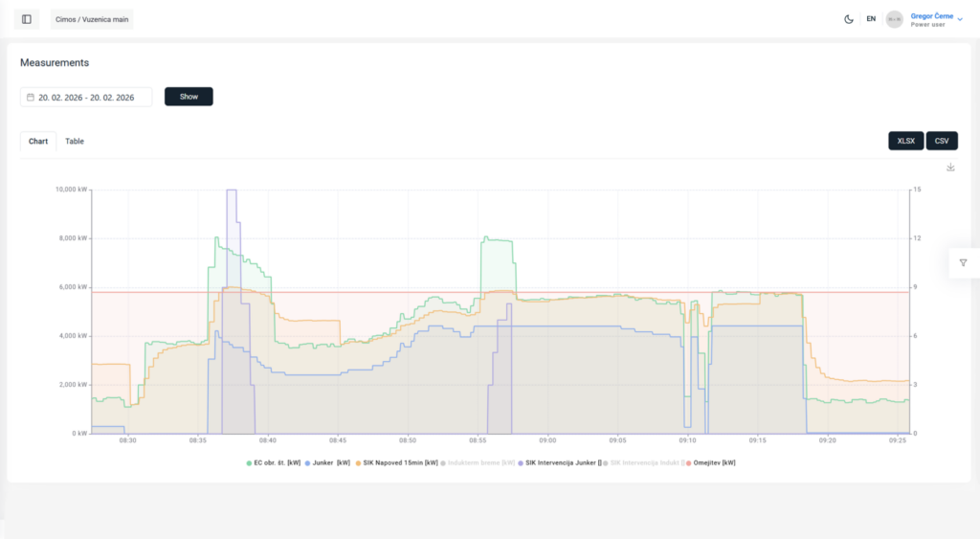Export data as CSV

point(942,141)
